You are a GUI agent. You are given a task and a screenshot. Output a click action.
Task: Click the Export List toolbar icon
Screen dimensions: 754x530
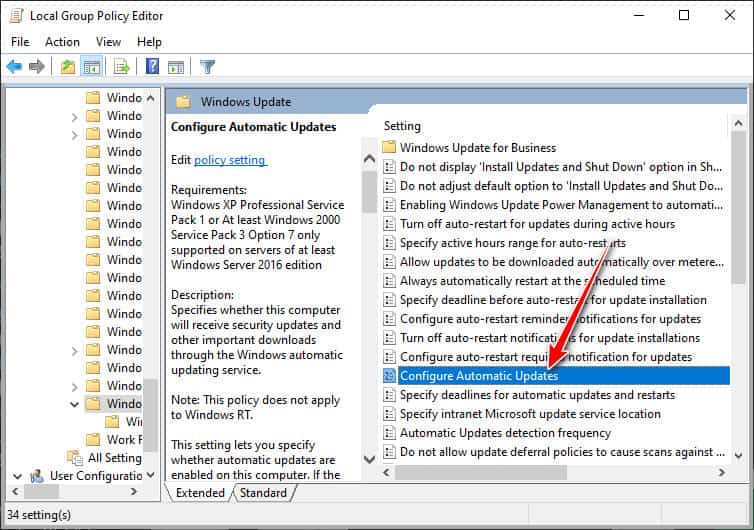(x=121, y=66)
